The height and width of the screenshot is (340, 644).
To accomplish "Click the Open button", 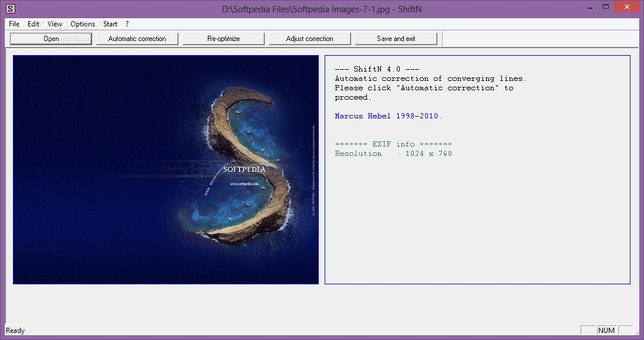I will click(x=51, y=39).
